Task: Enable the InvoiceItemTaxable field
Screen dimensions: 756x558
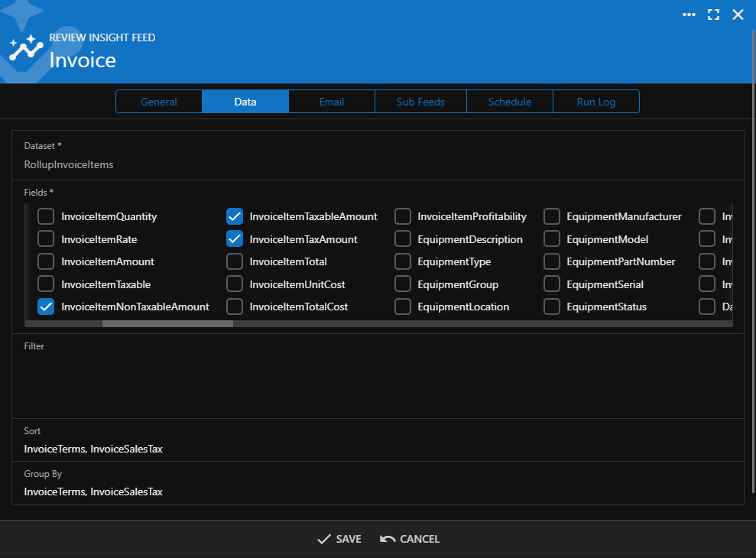Action: [x=46, y=284]
